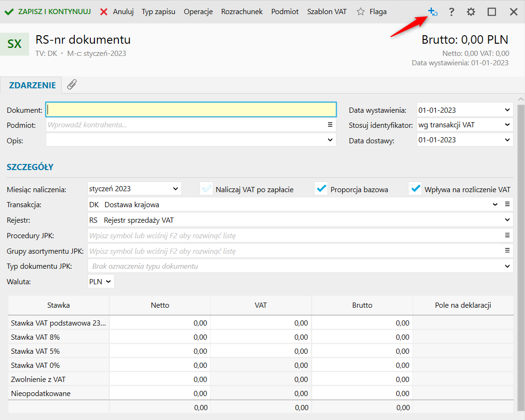525x420 pixels.
Task: Enable Naliczaj VAT po zapłacie checkbox
Action: pos(206,189)
